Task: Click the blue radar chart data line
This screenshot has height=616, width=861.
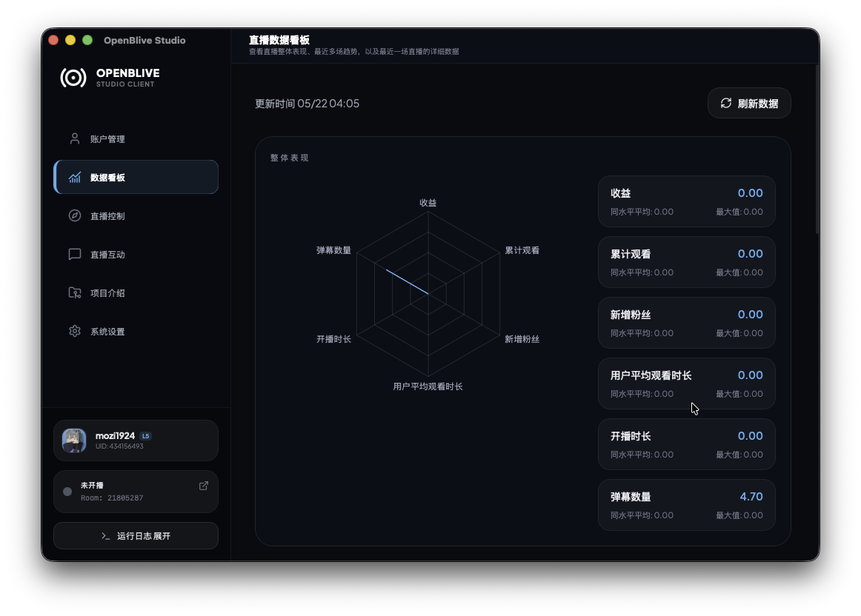Action: click(x=407, y=281)
